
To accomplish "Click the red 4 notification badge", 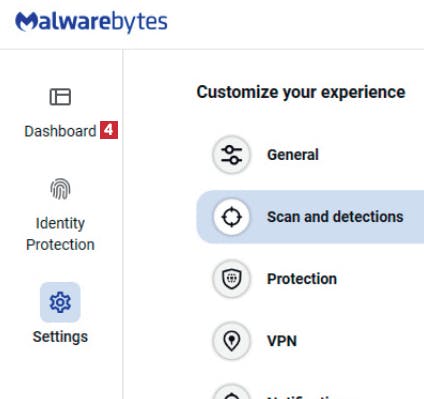I will 109,130.
